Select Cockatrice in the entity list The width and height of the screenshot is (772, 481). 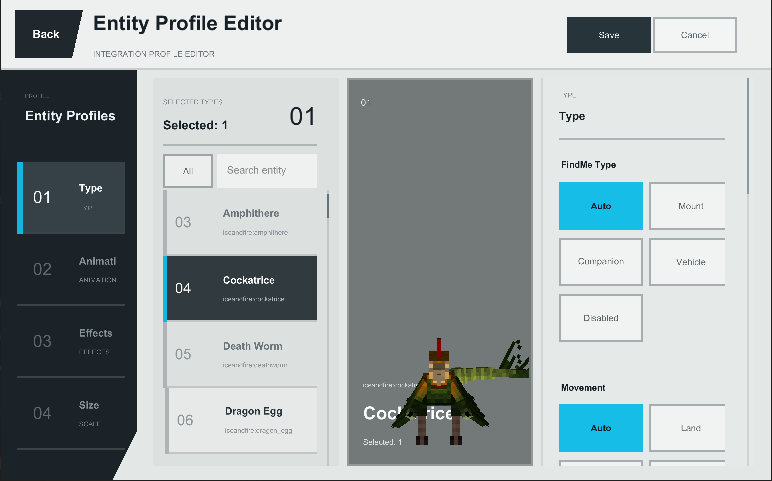[240, 288]
